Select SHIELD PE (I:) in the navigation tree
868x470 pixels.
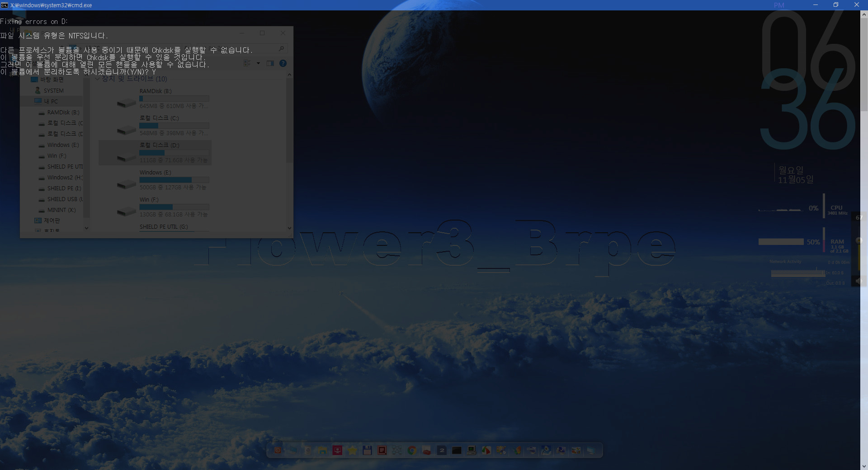pyautogui.click(x=60, y=188)
